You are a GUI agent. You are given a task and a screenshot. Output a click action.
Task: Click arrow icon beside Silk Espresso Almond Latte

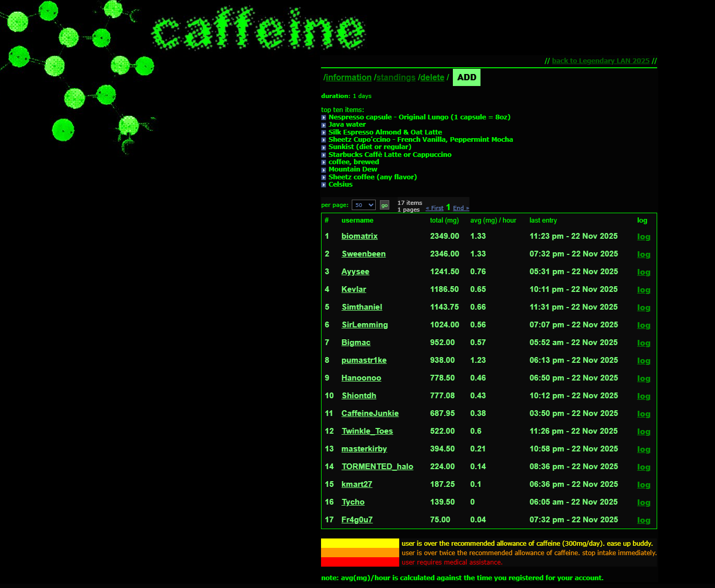click(324, 133)
